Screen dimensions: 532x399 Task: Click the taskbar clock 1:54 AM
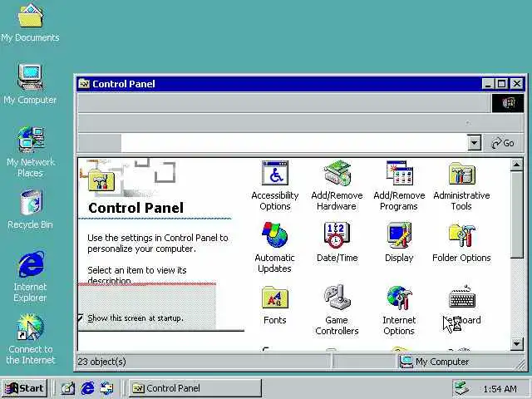pos(500,388)
